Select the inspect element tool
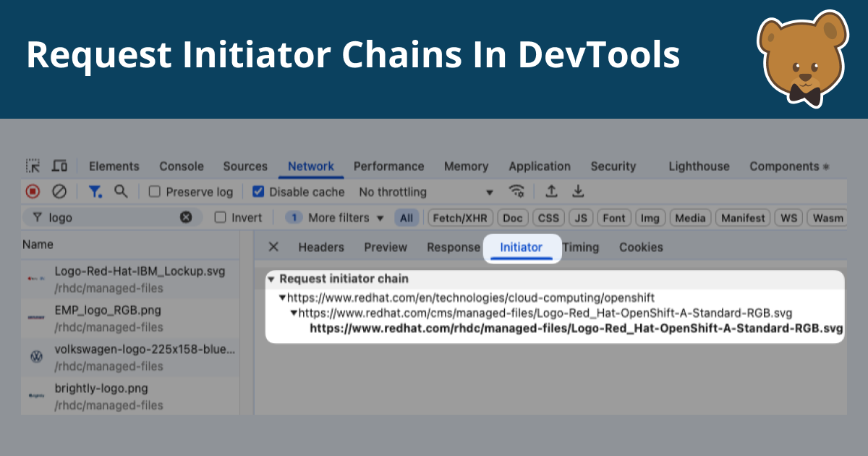The image size is (868, 456). [x=32, y=166]
